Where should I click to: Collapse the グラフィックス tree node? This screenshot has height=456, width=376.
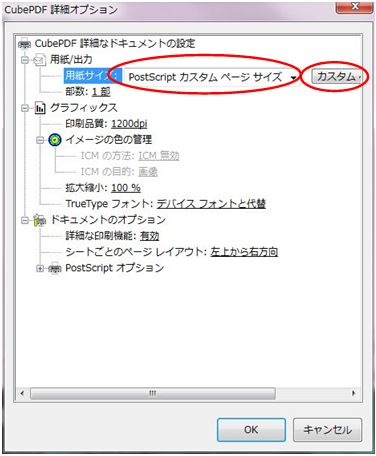click(x=25, y=108)
